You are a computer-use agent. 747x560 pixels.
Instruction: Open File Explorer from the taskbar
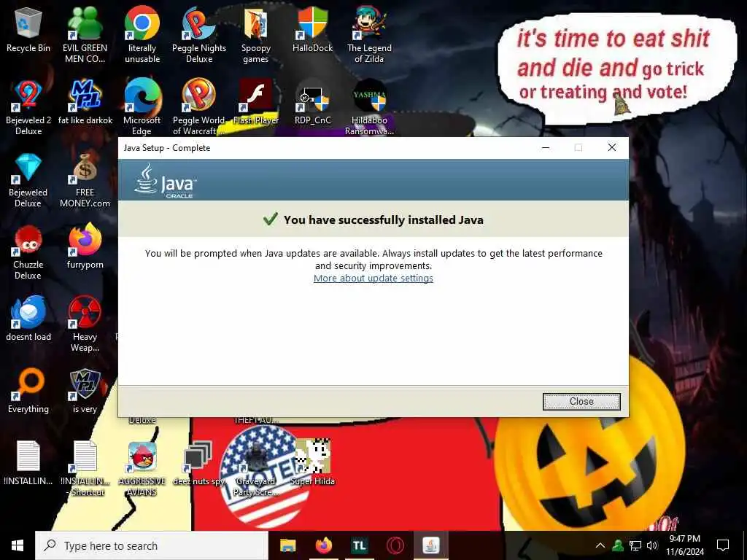tap(287, 545)
